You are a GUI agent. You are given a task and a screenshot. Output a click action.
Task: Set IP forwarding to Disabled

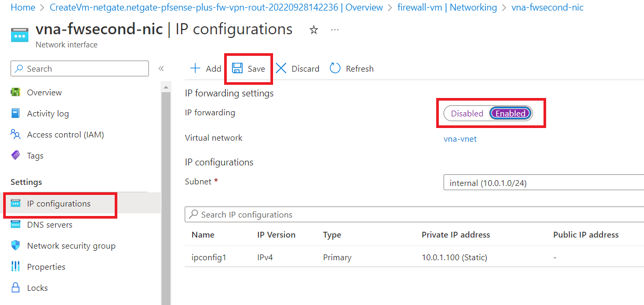[x=467, y=113]
